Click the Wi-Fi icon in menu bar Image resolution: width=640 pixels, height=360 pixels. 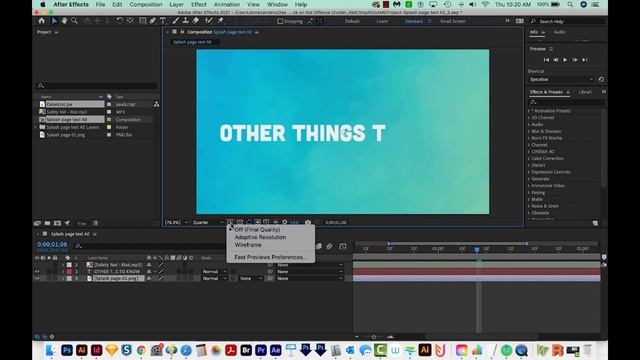[485, 4]
